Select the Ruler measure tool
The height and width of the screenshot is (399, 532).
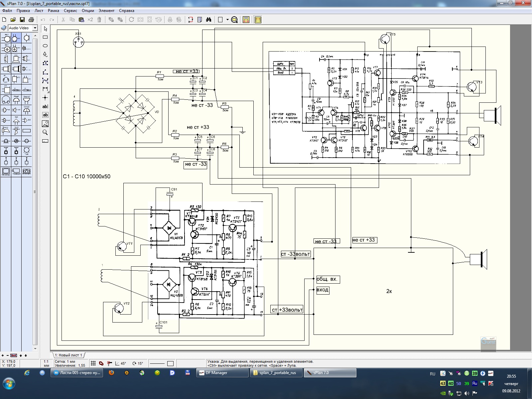click(46, 141)
